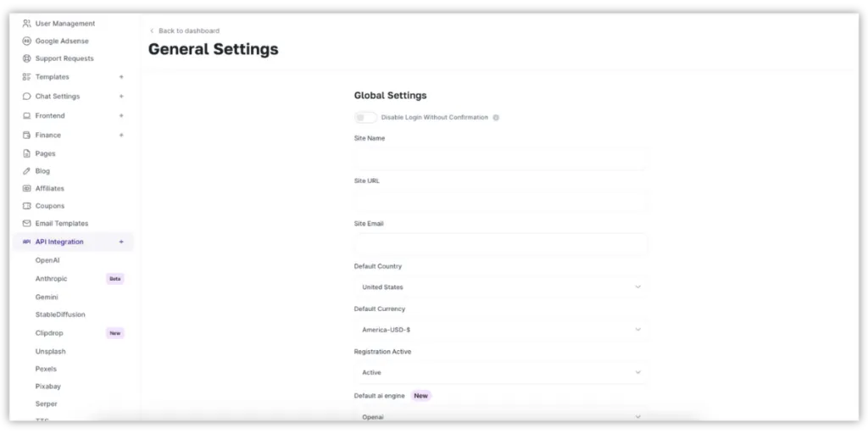This screenshot has height=434, width=868.
Task: Click the Coupons ticket icon
Action: tap(26, 206)
